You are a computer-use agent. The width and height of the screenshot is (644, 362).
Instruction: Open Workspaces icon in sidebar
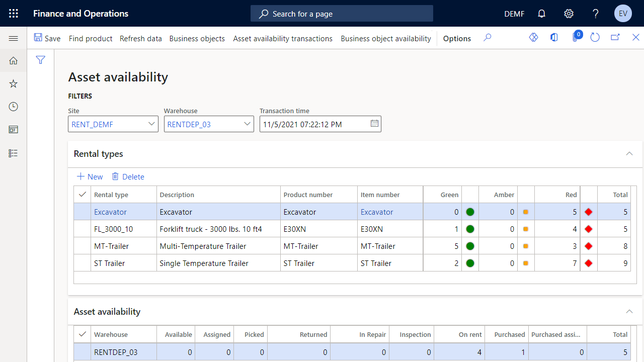pos(14,130)
